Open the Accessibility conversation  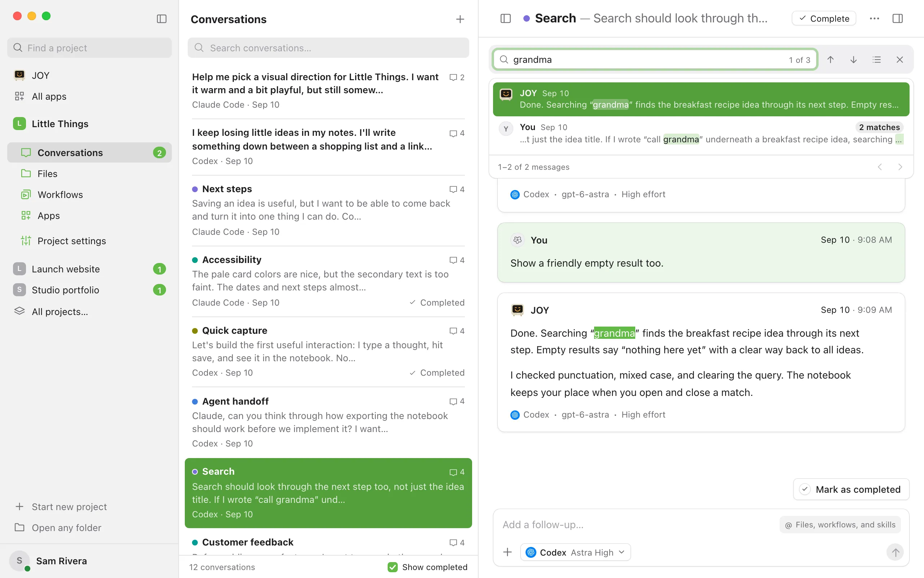[328, 281]
